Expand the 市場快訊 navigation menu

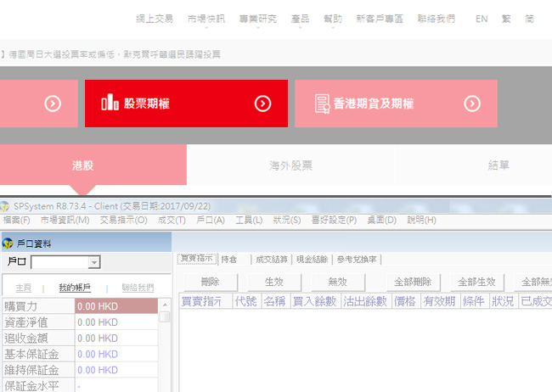click(206, 19)
